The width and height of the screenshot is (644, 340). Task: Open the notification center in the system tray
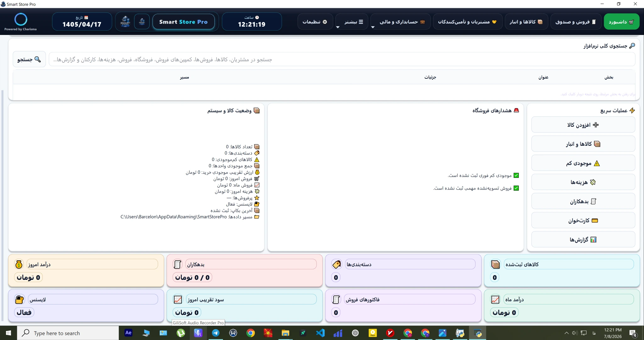[x=633, y=333]
